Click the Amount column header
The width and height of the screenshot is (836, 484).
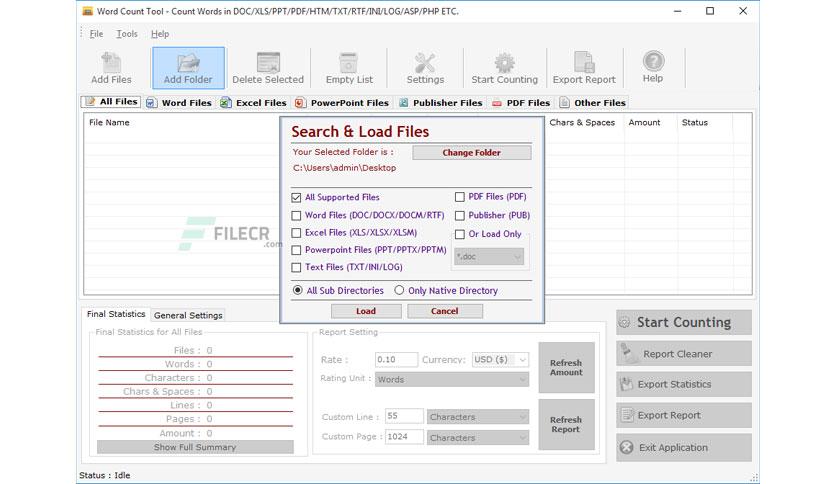[x=644, y=123]
